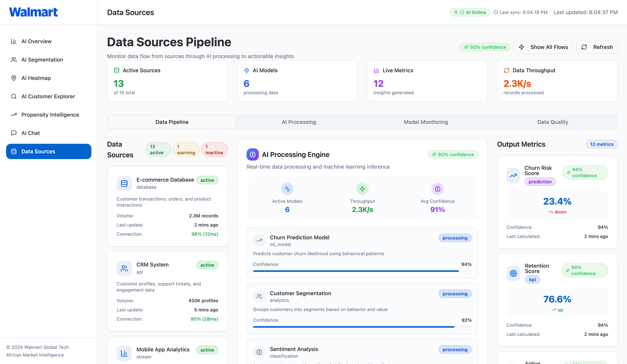The width and height of the screenshot is (627, 364).
Task: Click the Churn Risk Score trend icon
Action: [x=513, y=176]
